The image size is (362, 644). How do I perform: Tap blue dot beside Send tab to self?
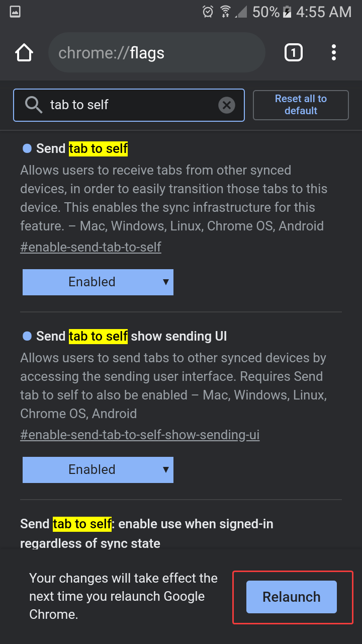27,148
